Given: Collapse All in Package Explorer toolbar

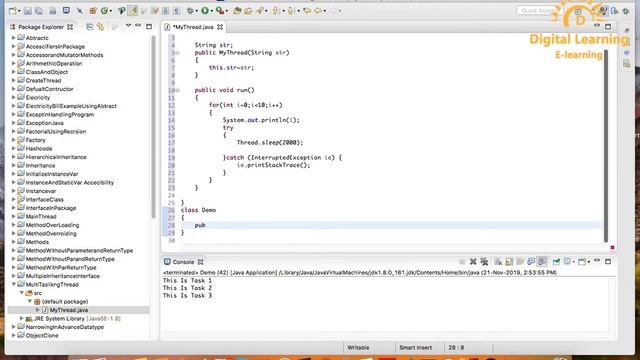Looking at the screenshot, I should [89, 27].
